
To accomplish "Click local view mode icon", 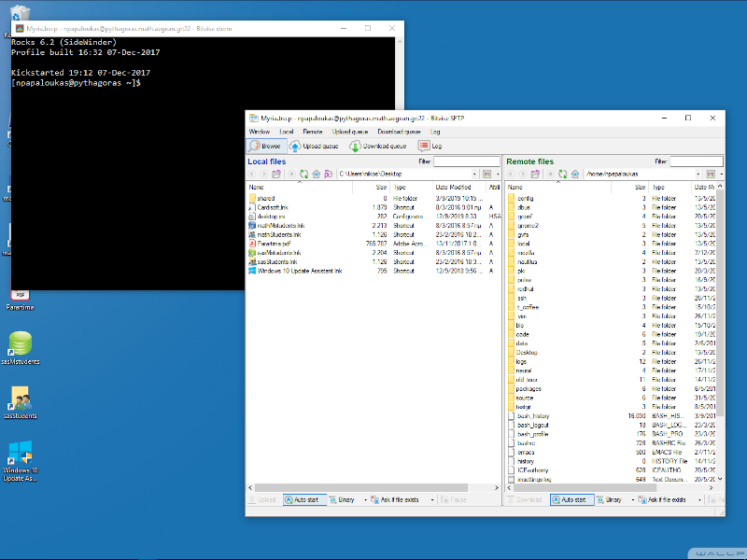I will 486,174.
